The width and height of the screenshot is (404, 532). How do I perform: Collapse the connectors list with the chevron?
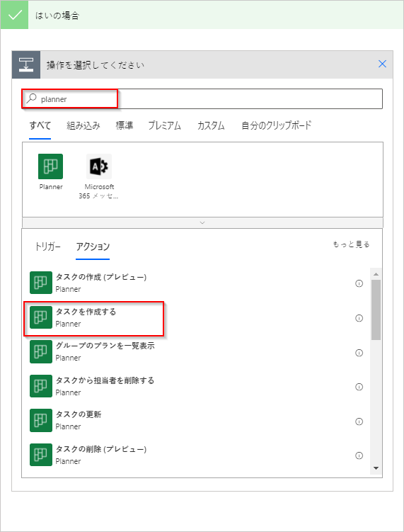[x=202, y=222]
